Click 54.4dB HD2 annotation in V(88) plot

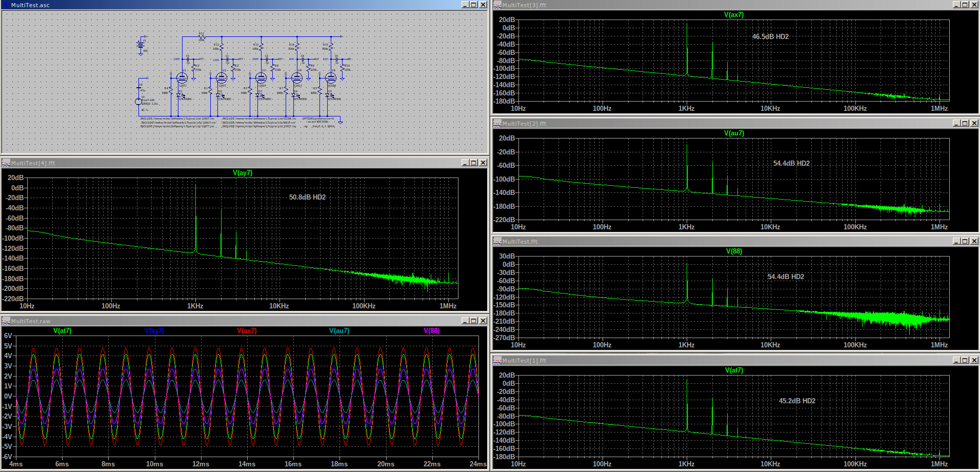(x=786, y=277)
